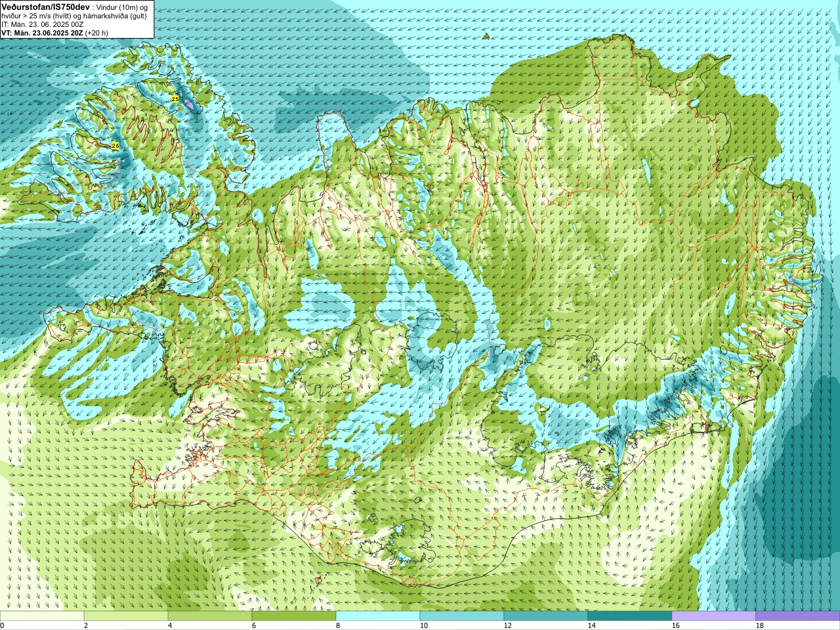Click the legend scale label "4"
The height and width of the screenshot is (630, 840).
(170, 625)
